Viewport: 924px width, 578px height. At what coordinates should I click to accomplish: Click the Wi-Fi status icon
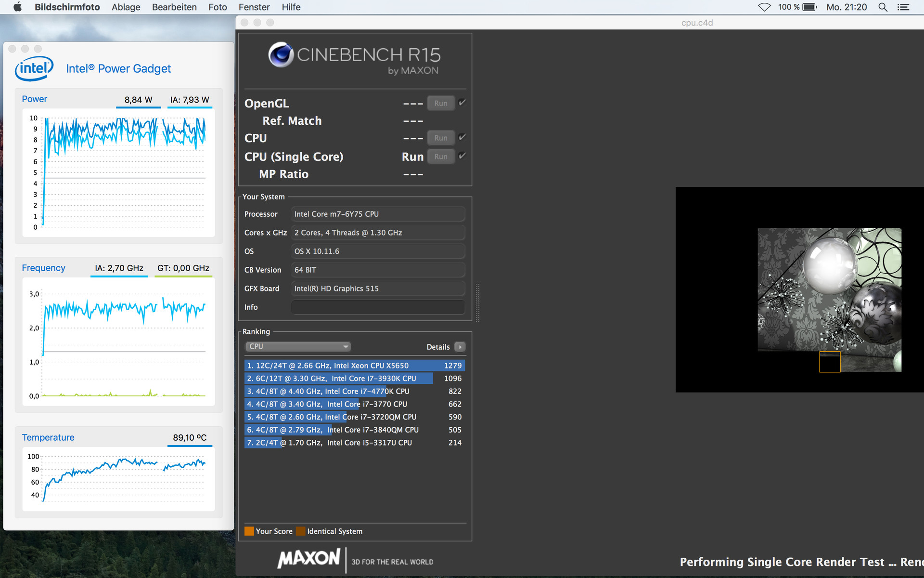[764, 7]
